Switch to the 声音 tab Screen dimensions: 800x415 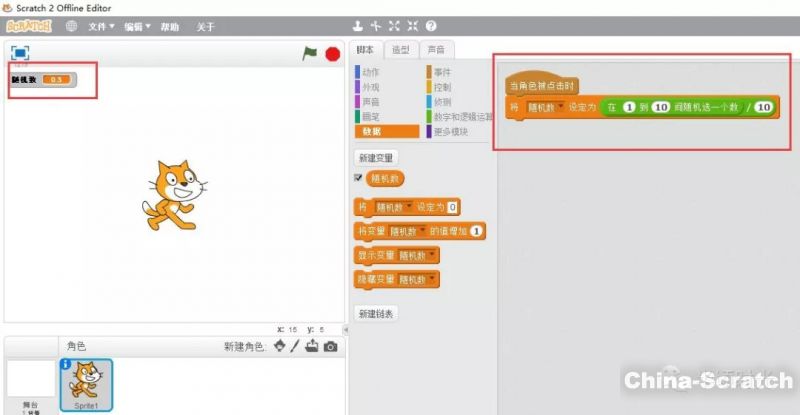tap(436, 50)
